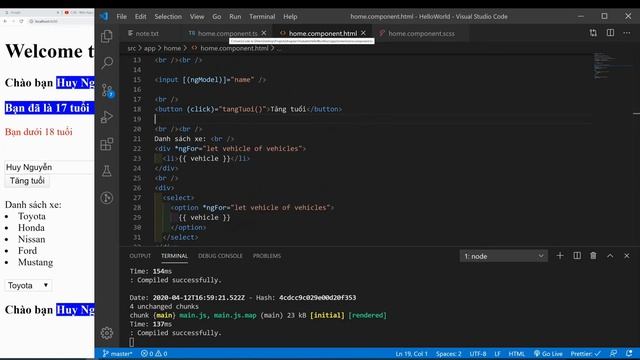Switch to OUTPUT panel tab
This screenshot has width=640, height=360.
[140, 256]
